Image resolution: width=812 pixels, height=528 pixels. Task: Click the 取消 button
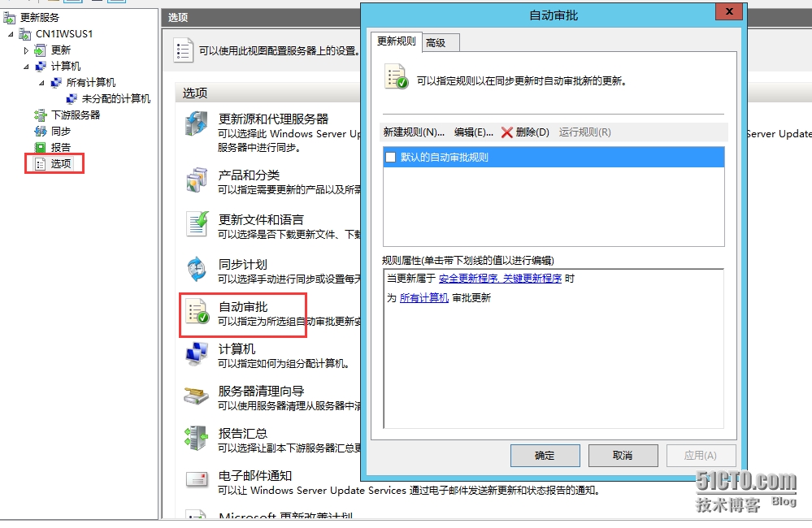tap(623, 456)
